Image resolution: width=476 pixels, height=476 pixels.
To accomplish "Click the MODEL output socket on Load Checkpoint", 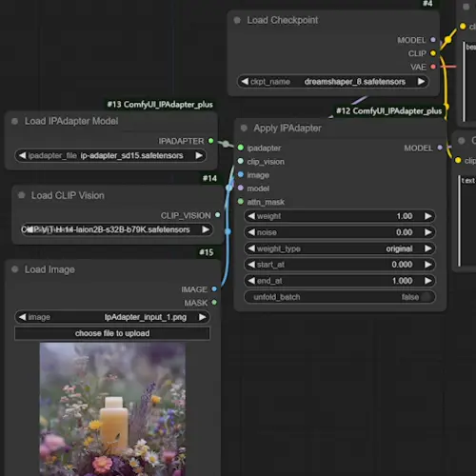I will [x=433, y=40].
